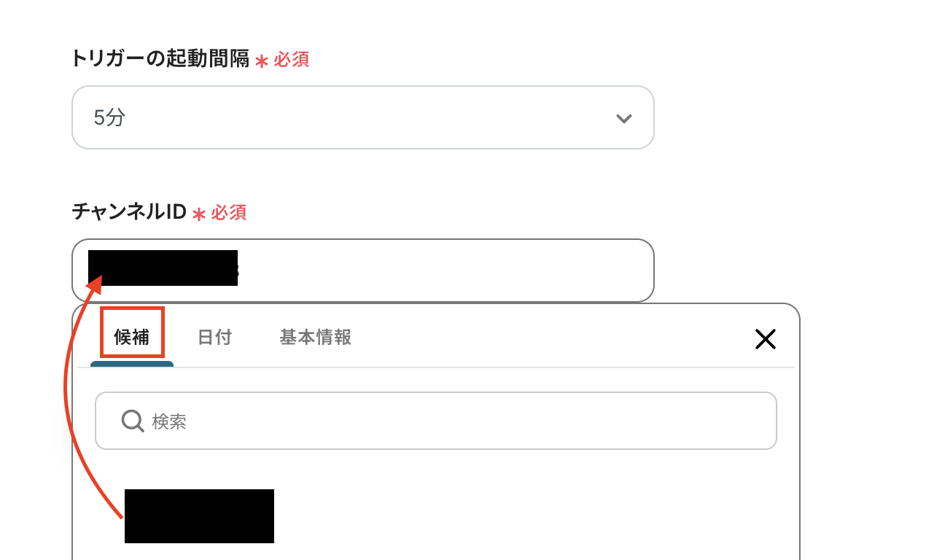Click the トリガーの起動間隔 label
This screenshot has height=560, width=926.
[x=160, y=58]
